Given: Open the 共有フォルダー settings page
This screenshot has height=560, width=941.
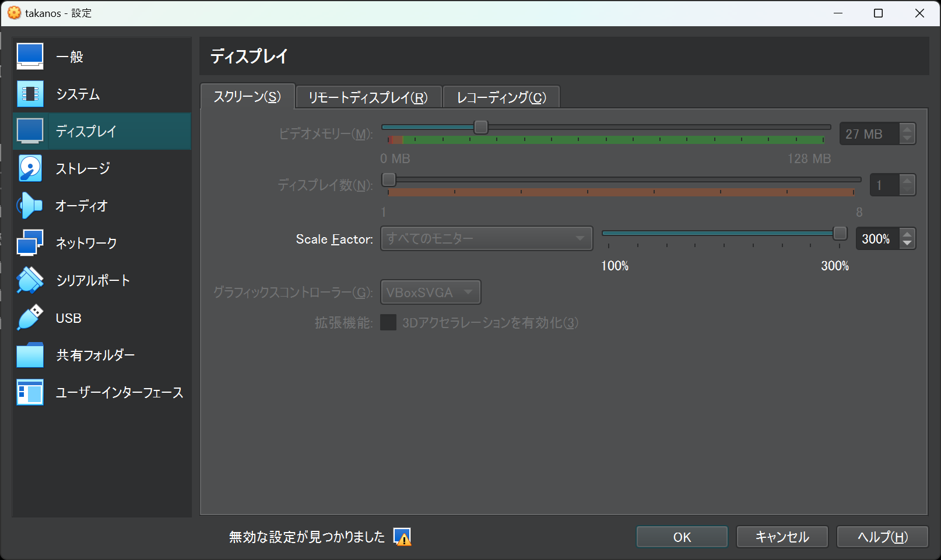Looking at the screenshot, I should coord(30,355).
